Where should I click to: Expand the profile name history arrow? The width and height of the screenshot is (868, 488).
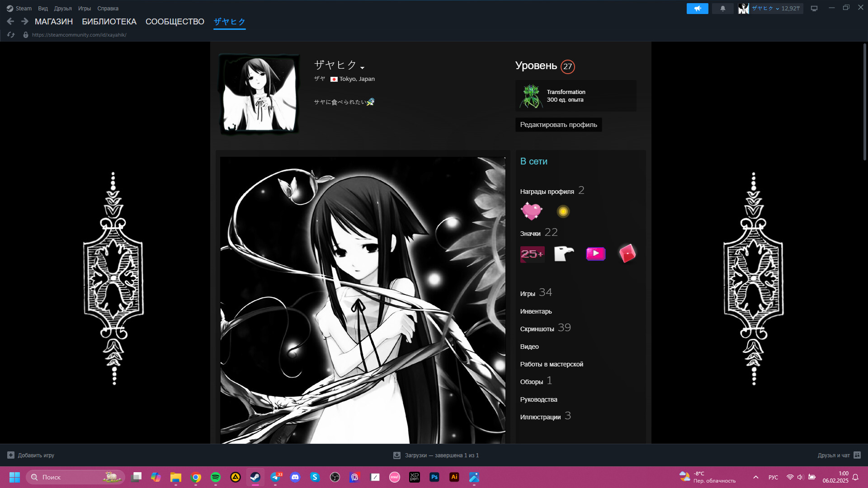tap(363, 68)
